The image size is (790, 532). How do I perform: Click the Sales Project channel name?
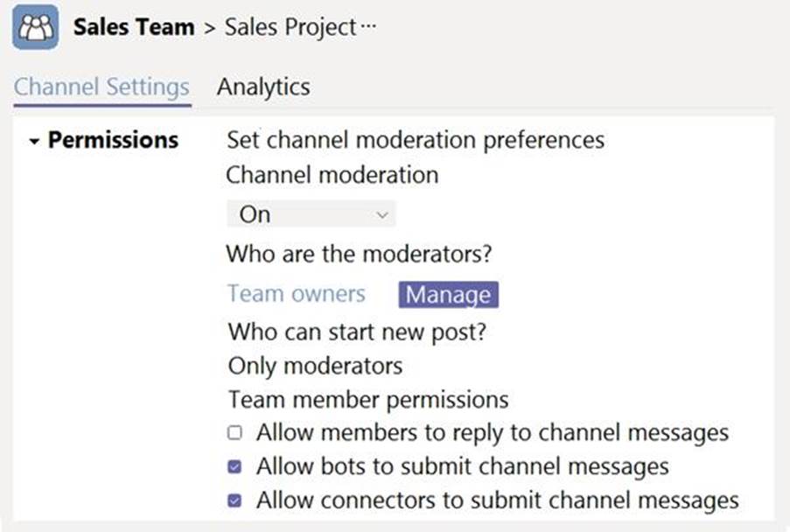point(290,27)
